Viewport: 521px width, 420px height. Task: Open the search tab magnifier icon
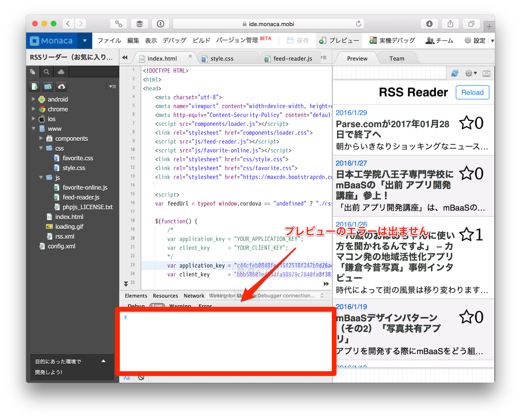coord(46,72)
